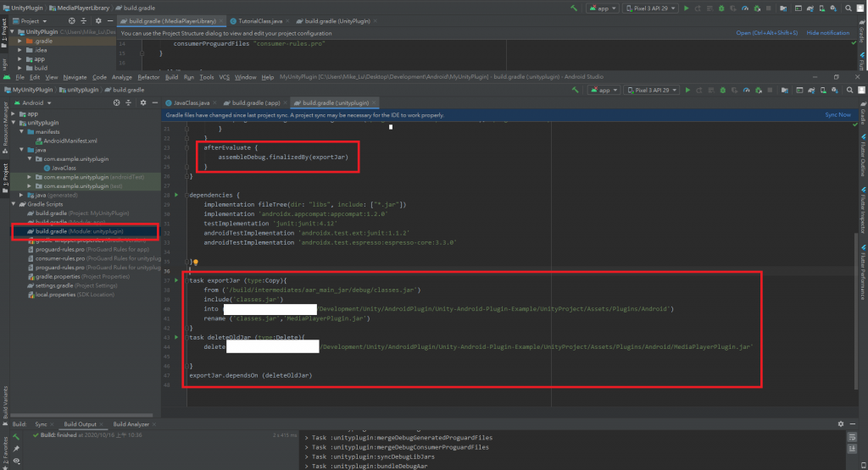868x470 pixels.
Task: Open the app run configuration dropdown, front window
Action: 604,90
